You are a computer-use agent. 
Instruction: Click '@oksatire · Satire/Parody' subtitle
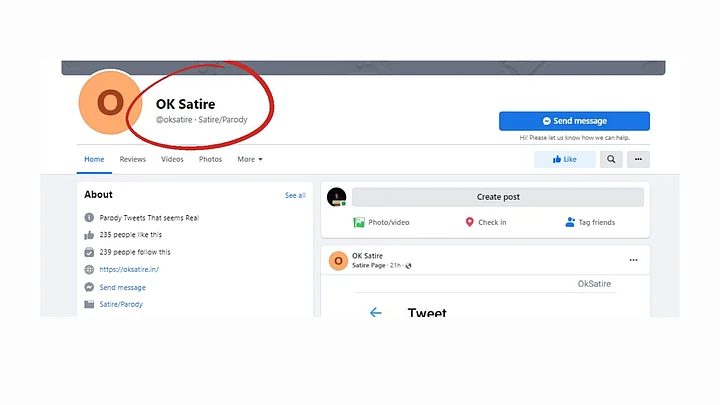coord(202,119)
